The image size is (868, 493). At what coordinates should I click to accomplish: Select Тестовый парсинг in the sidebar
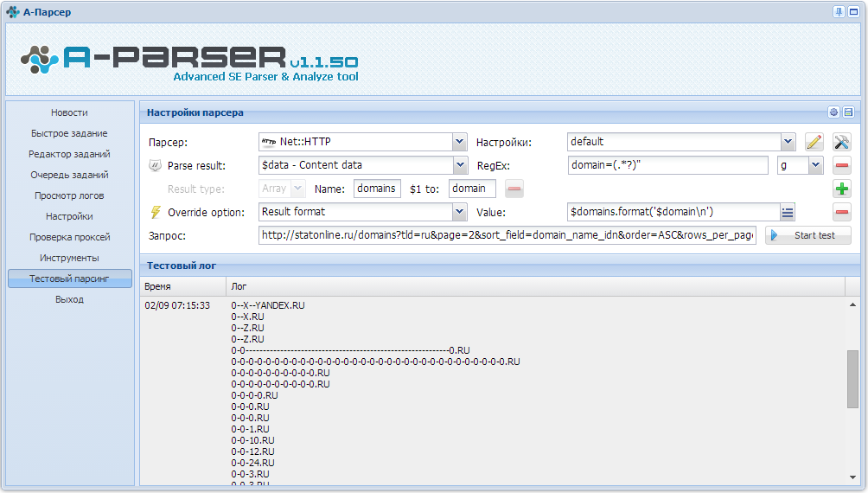70,279
